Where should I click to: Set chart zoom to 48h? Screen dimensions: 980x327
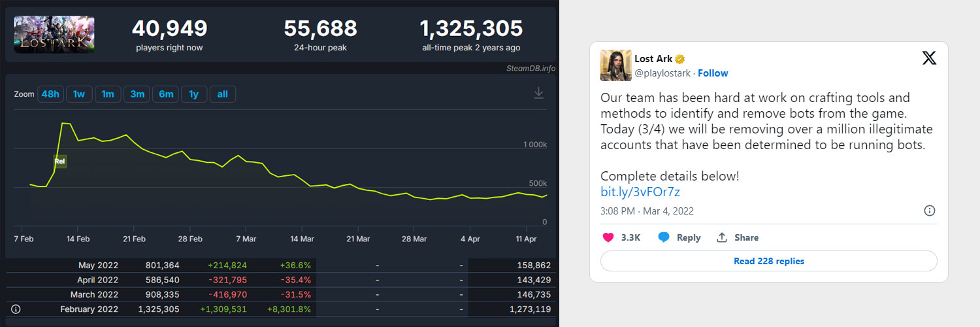point(50,94)
